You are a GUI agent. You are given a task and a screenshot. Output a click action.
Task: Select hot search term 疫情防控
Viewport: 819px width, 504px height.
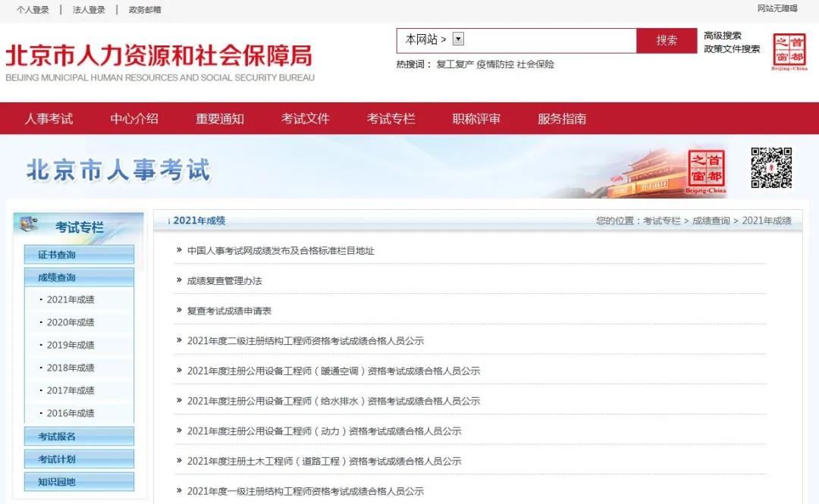tap(495, 64)
